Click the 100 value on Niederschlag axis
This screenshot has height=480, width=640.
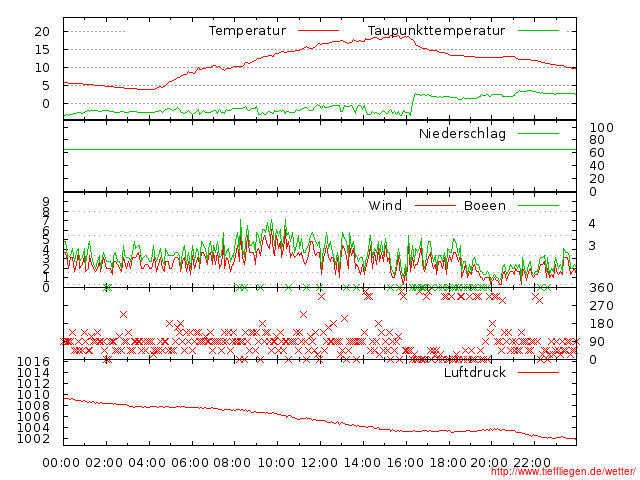tap(601, 128)
